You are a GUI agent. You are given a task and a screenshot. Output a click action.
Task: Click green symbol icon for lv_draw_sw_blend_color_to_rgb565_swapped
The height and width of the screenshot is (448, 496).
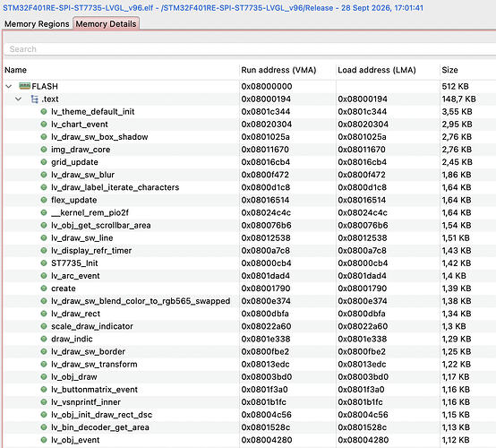[x=44, y=301]
